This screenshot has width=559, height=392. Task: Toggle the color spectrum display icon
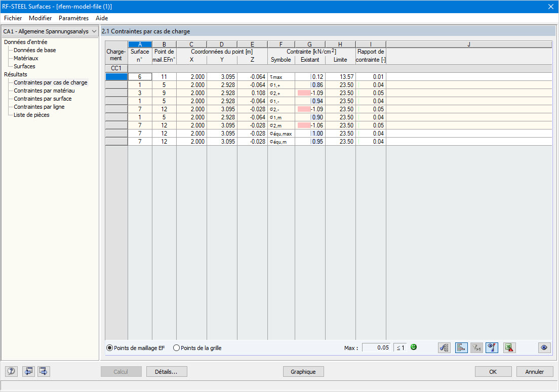pos(491,347)
